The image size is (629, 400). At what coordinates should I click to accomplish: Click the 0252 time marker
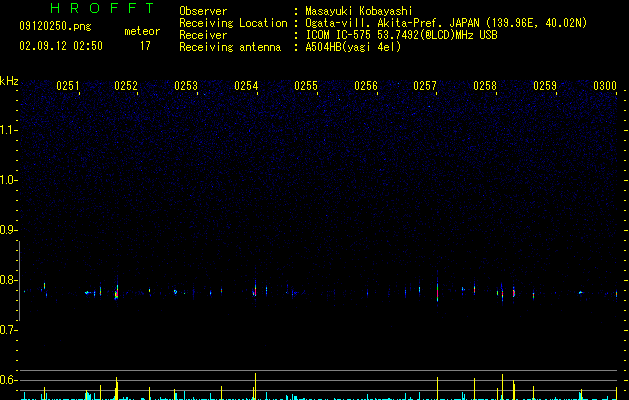pyautogui.click(x=126, y=86)
